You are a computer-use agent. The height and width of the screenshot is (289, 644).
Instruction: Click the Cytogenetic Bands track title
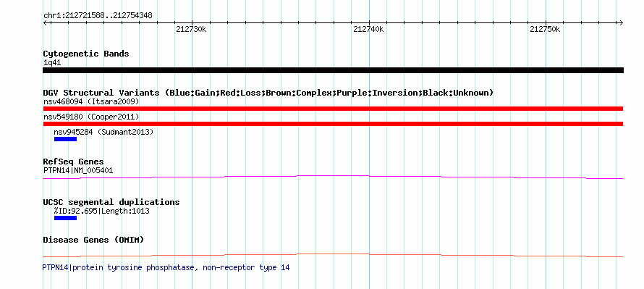86,54
